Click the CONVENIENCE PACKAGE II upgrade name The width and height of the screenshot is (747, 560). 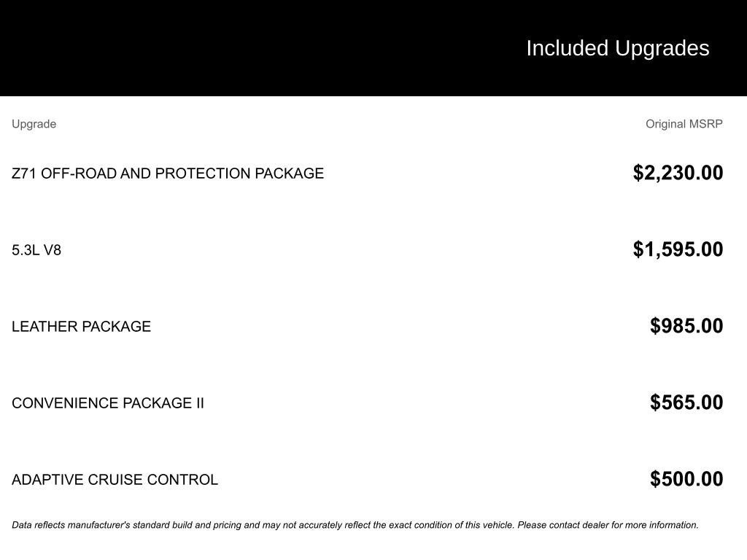107,403
